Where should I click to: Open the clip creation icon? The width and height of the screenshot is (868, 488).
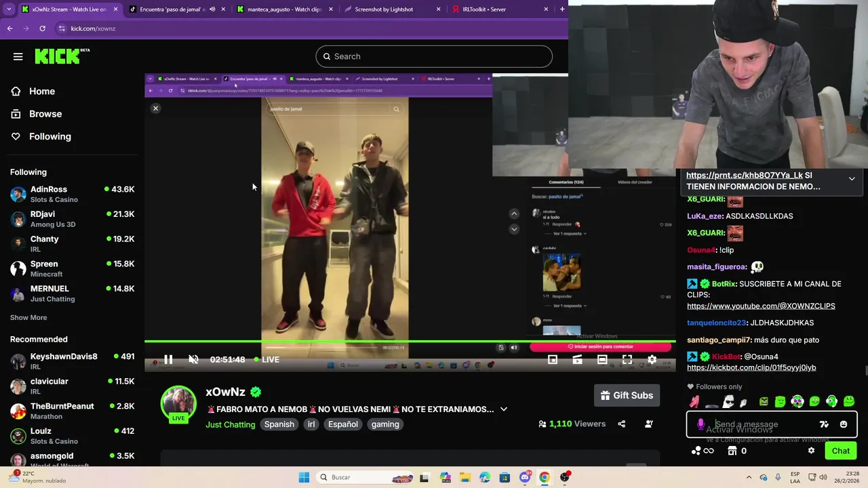click(x=577, y=359)
